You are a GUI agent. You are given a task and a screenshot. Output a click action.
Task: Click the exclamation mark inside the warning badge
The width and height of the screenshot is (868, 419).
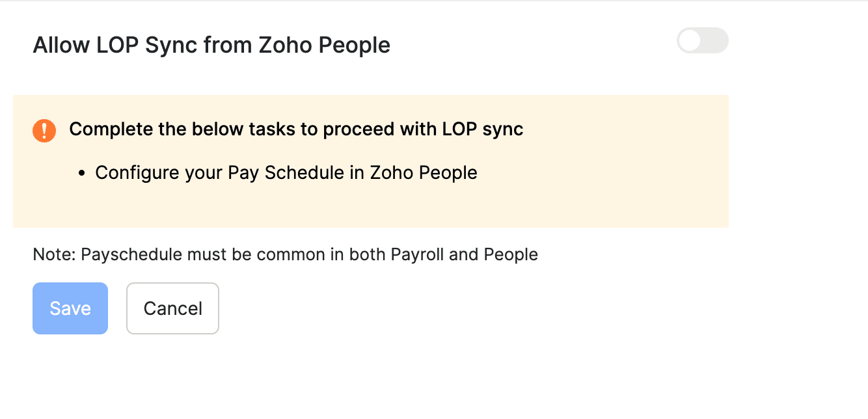pos(44,130)
